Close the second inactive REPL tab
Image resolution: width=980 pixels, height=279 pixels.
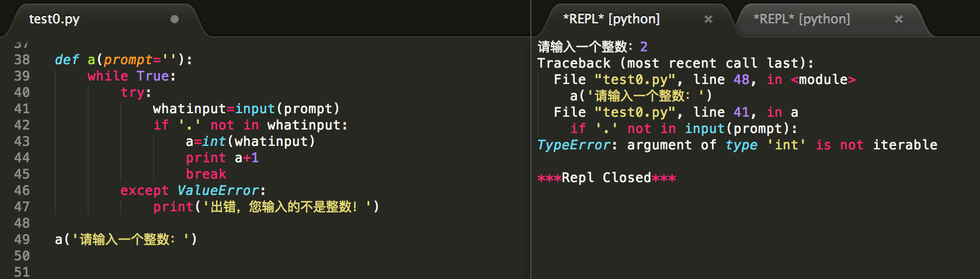tap(899, 19)
